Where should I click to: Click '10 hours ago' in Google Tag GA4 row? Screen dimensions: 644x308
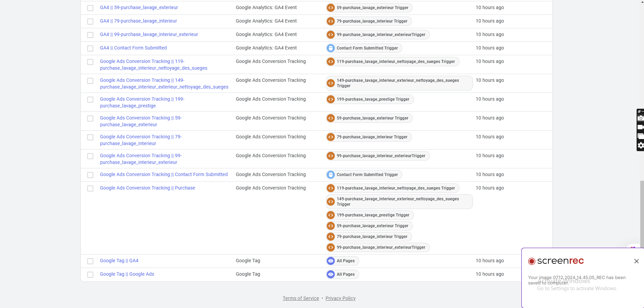coord(490,261)
